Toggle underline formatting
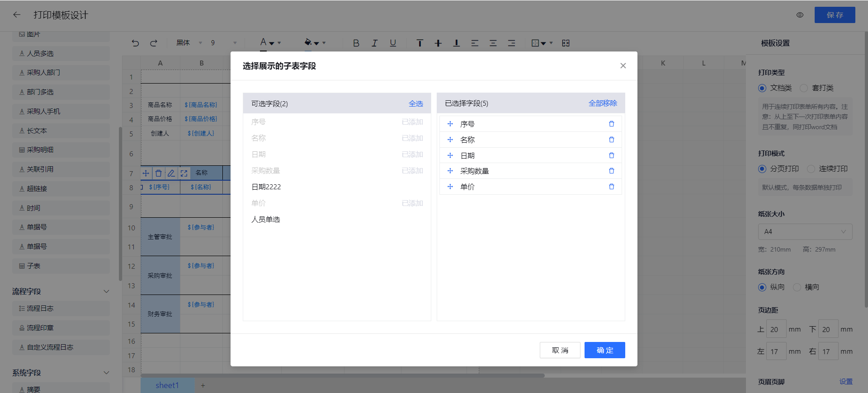The image size is (868, 393). [x=393, y=43]
